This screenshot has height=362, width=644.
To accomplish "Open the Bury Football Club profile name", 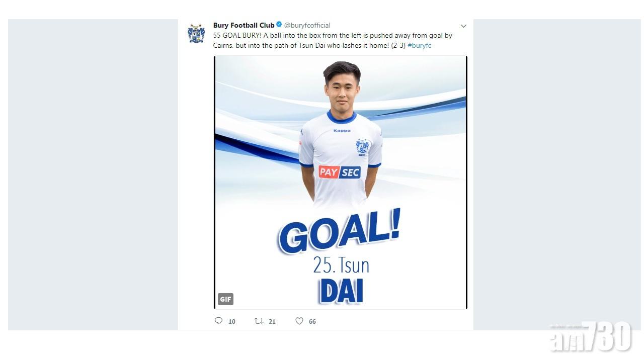I will 244,25.
